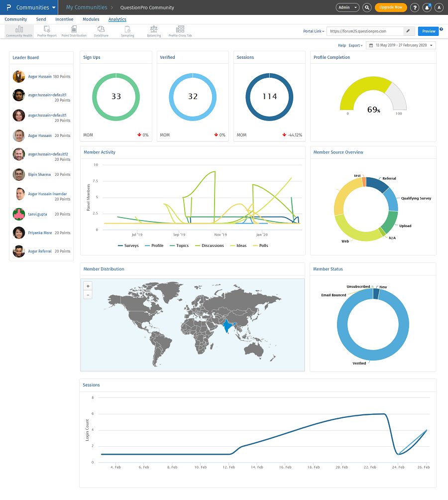Open the Community Health icon
The width and height of the screenshot is (448, 500).
click(19, 31)
